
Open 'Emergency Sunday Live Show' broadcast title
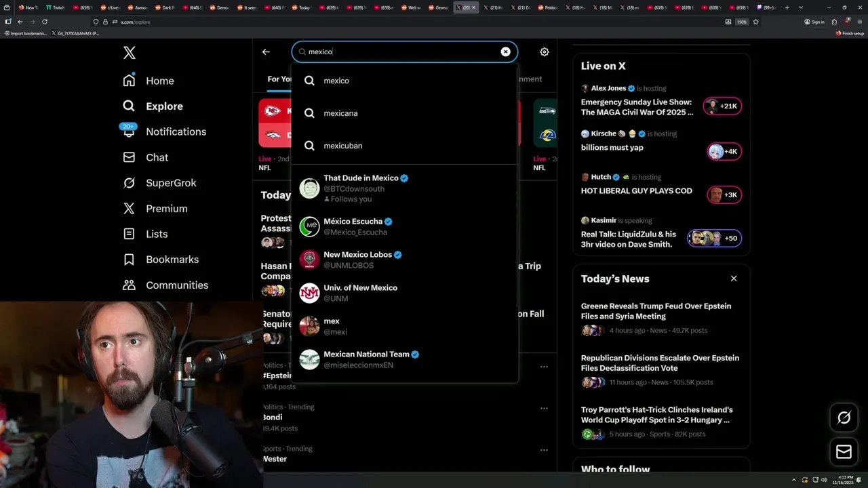tap(637, 107)
